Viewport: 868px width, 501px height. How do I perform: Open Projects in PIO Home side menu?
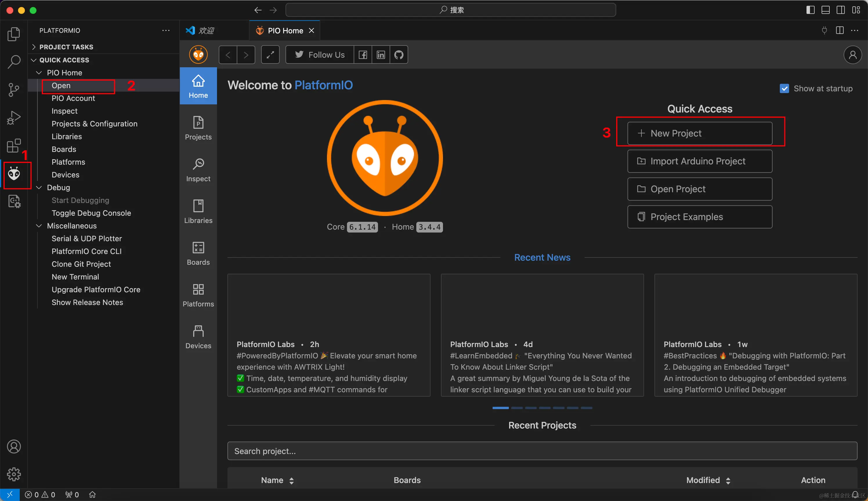point(198,128)
